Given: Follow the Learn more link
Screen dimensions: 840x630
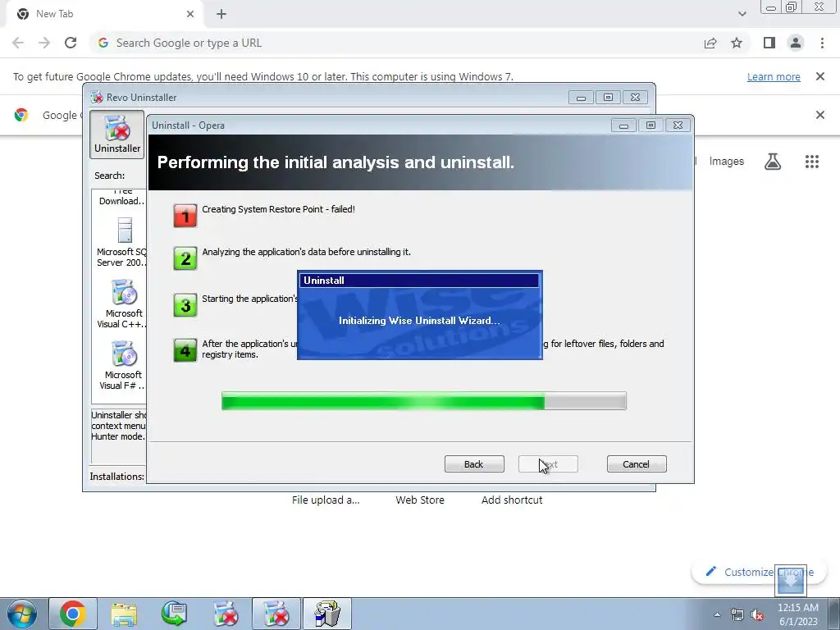Looking at the screenshot, I should coord(774,76).
